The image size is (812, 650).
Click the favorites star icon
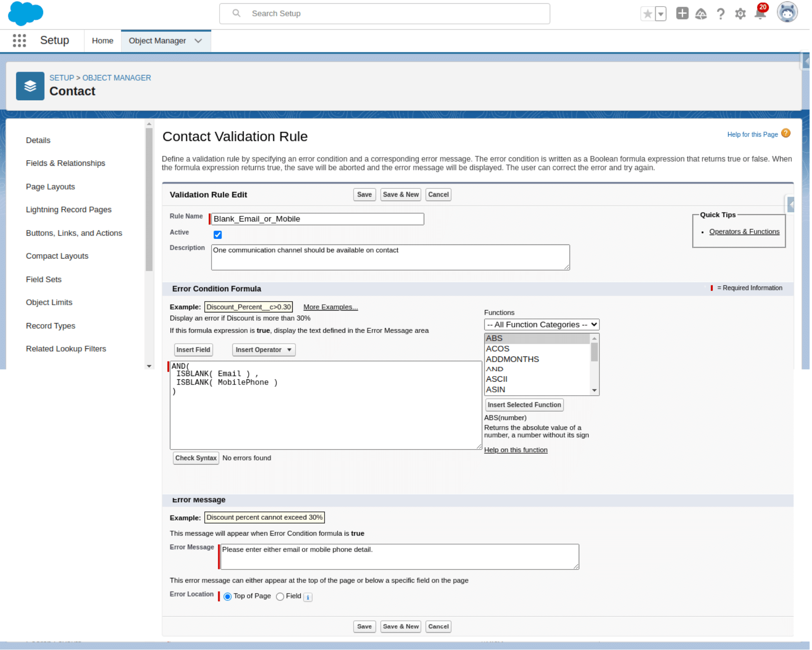648,14
